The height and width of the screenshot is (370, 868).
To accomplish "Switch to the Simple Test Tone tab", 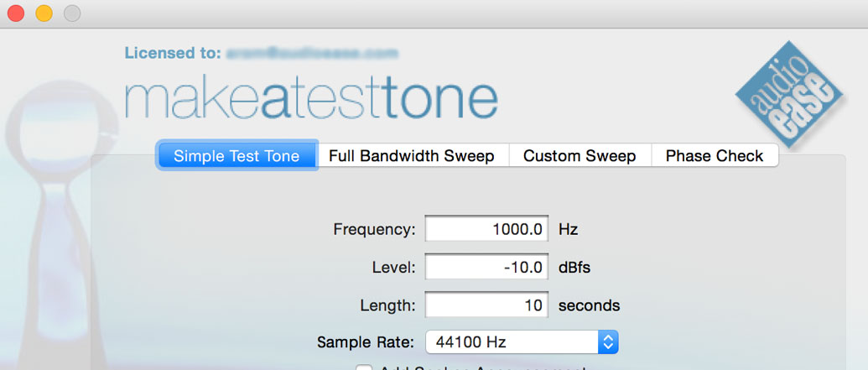I will [236, 156].
